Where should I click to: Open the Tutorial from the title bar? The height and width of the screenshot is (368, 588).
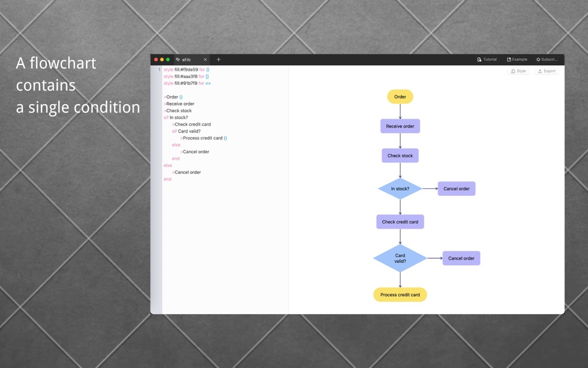pyautogui.click(x=486, y=59)
